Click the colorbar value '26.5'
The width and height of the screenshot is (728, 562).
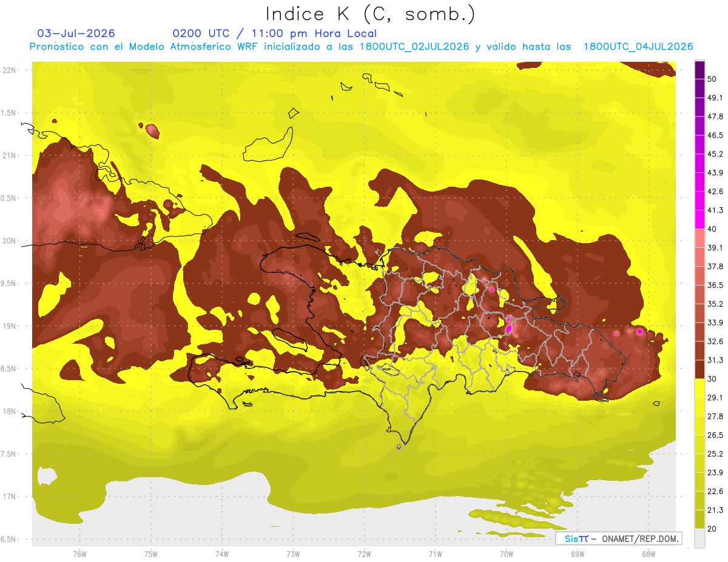(715, 435)
